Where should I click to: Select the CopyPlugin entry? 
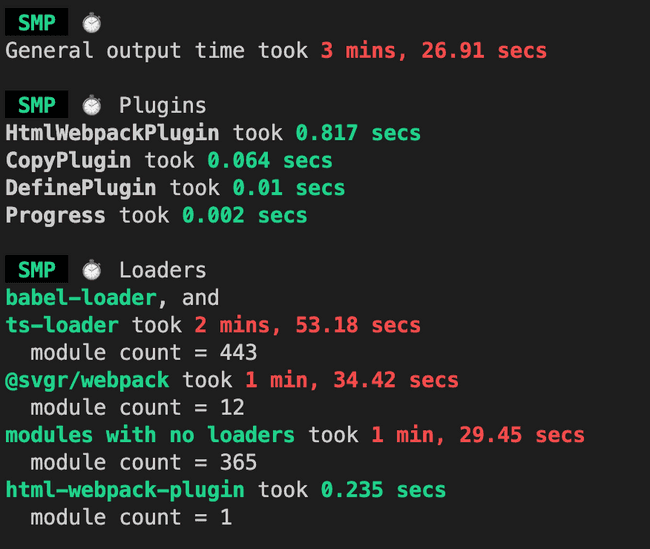[69, 160]
